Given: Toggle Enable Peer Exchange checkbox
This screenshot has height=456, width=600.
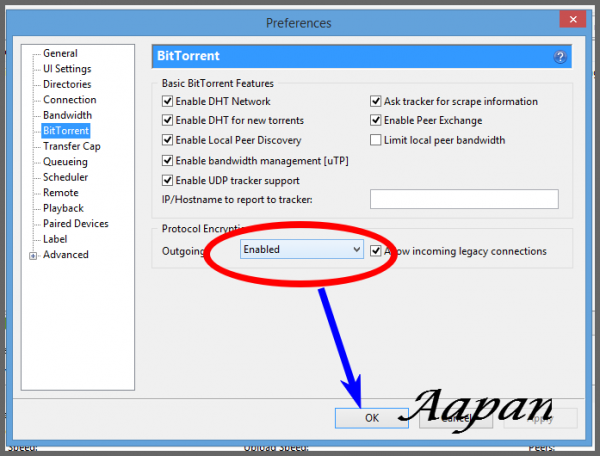Looking at the screenshot, I should [x=375, y=120].
